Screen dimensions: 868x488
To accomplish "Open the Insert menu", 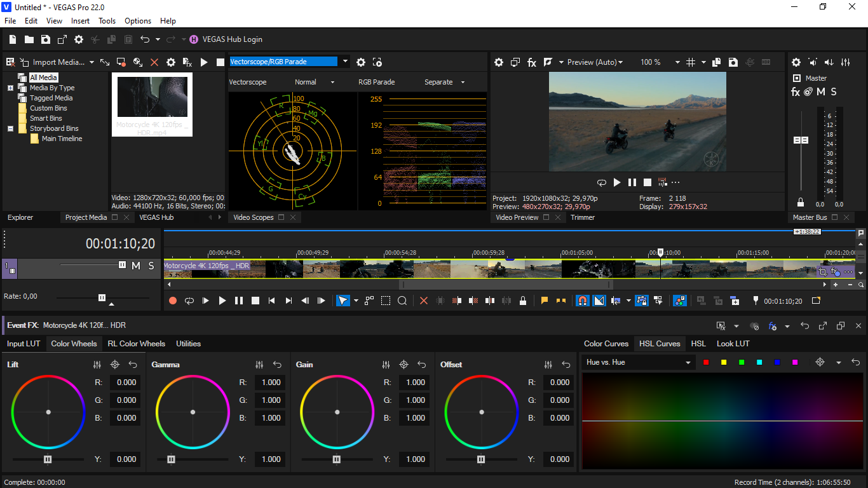I will tap(80, 21).
